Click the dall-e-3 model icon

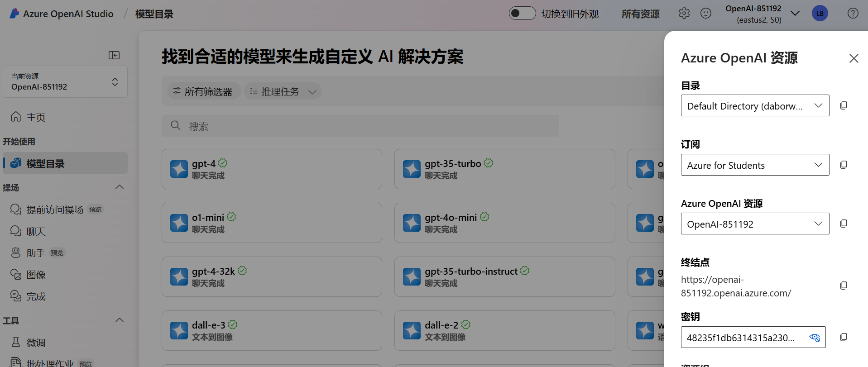pyautogui.click(x=179, y=331)
